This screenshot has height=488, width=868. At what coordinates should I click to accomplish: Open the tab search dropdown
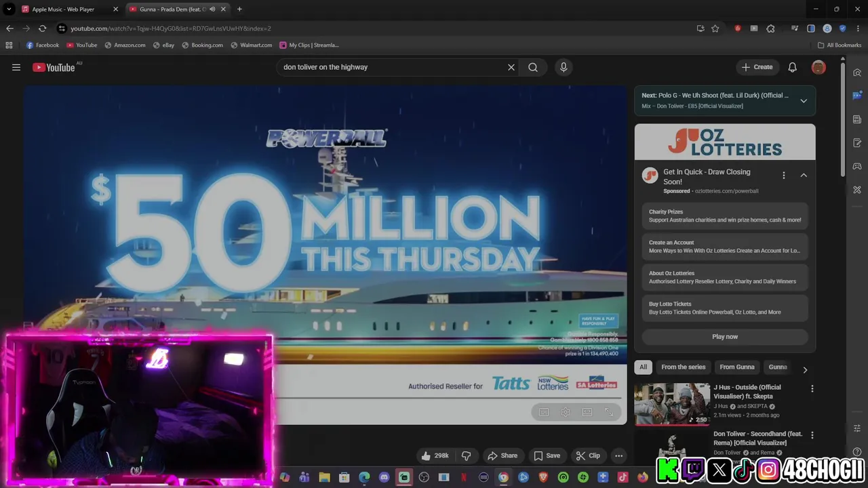(9, 9)
